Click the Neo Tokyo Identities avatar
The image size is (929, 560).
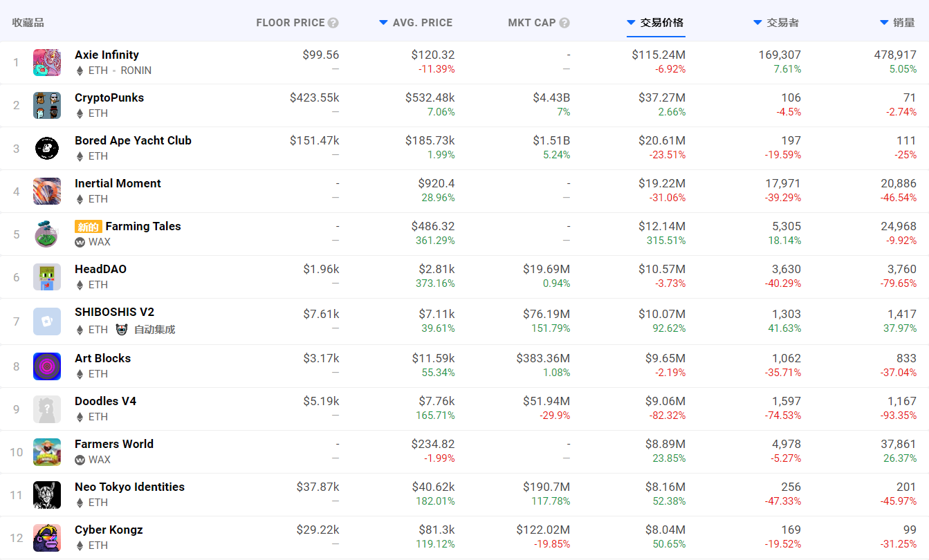tap(47, 495)
